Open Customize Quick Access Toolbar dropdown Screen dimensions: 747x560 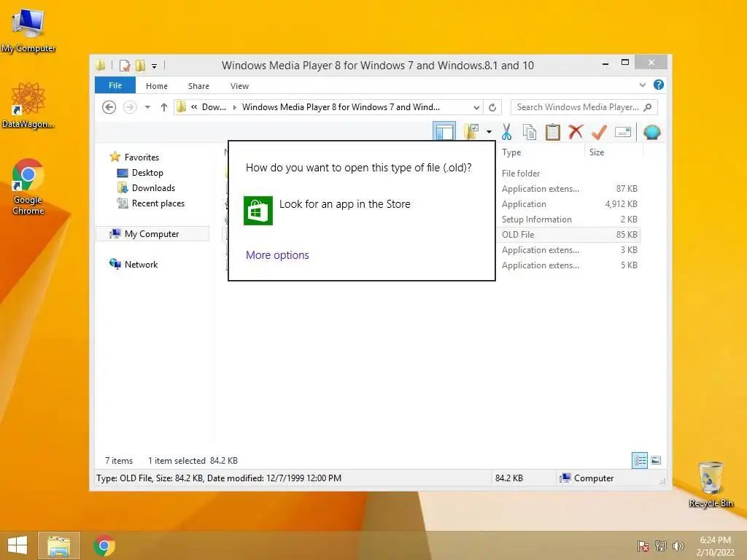155,66
